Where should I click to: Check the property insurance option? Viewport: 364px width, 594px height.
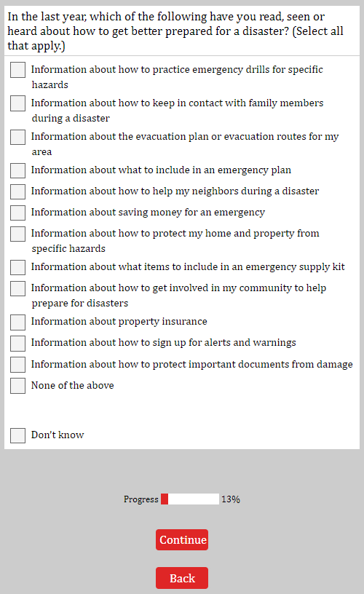pos(17,322)
